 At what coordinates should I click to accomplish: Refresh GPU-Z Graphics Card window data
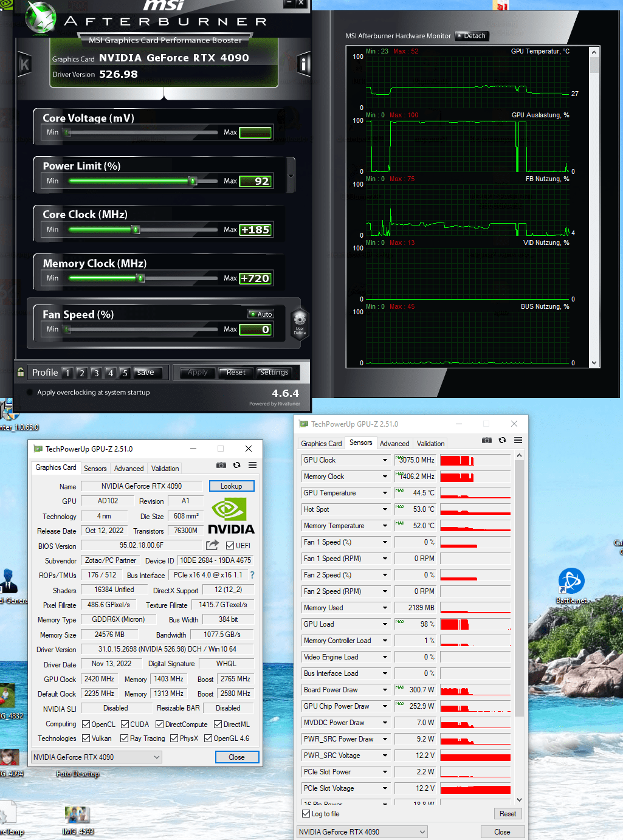[236, 465]
